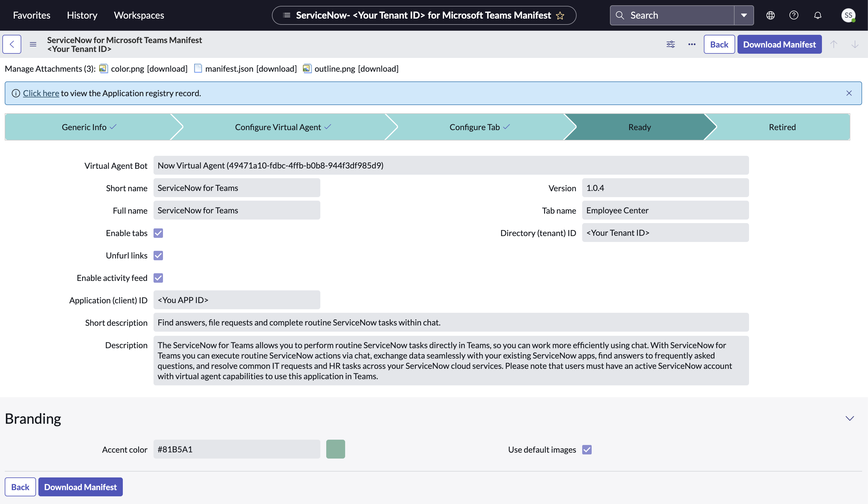Open the search scope dropdown arrow
Screen dimensions: 868x504
(x=744, y=15)
